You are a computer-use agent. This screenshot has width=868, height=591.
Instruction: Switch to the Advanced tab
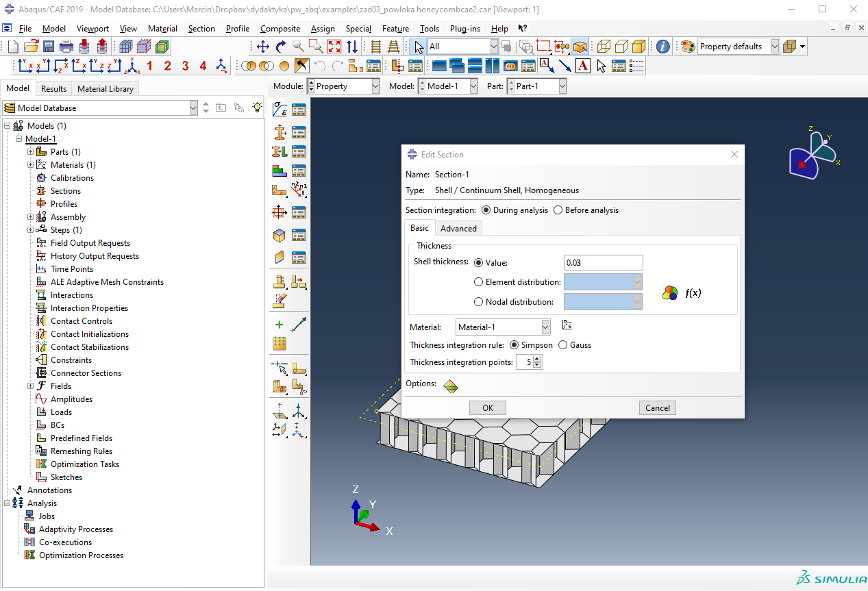[x=458, y=229]
